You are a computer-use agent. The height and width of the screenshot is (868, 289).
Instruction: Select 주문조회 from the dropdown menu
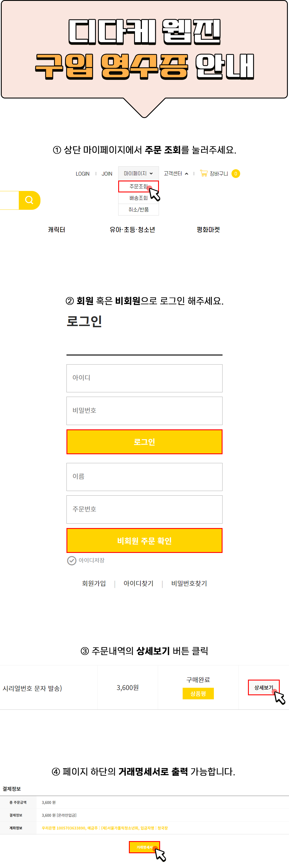click(138, 186)
